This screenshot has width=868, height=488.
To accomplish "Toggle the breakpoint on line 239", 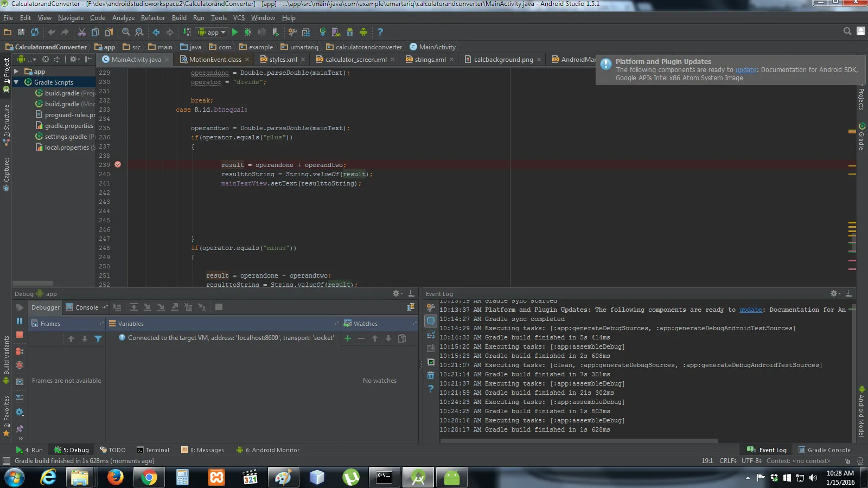I will [118, 165].
